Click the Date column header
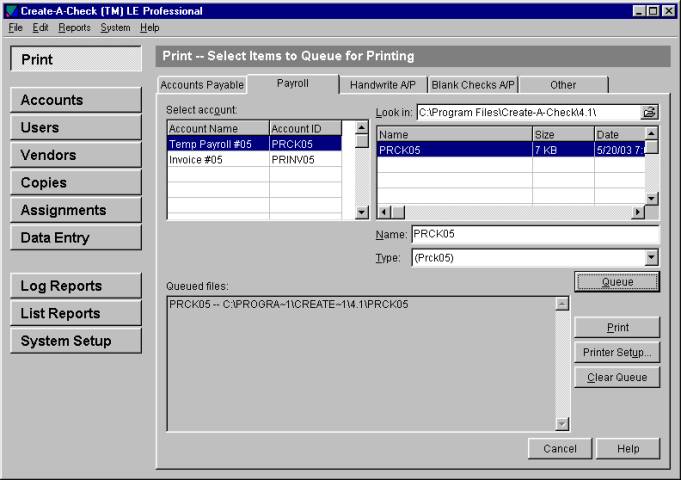This screenshot has height=480, width=681. pos(620,135)
